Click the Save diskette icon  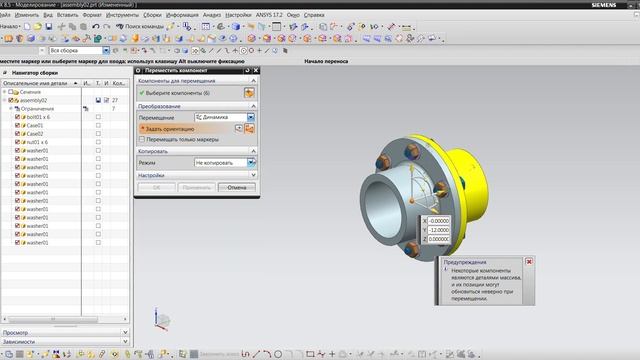(49, 27)
